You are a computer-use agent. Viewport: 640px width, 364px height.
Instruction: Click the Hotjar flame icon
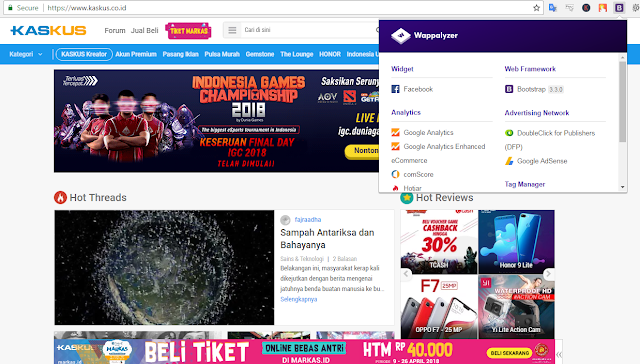395,188
